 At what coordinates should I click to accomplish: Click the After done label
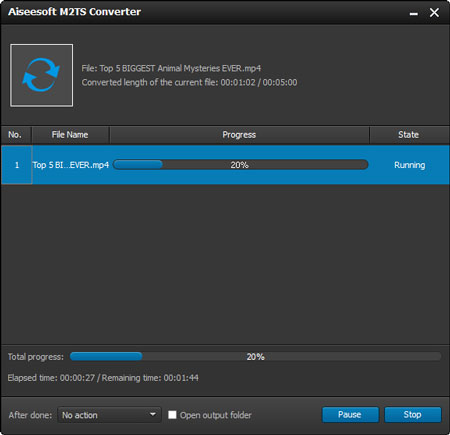30,415
